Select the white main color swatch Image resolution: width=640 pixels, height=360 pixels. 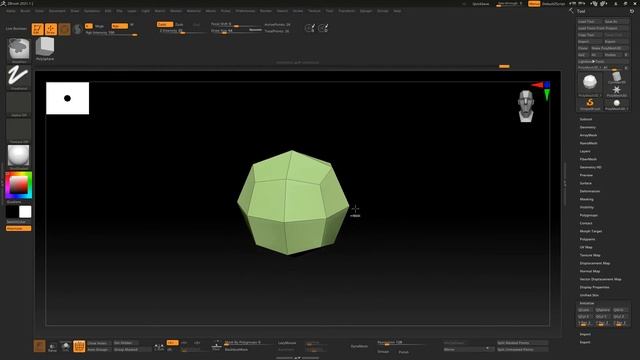coord(25,212)
